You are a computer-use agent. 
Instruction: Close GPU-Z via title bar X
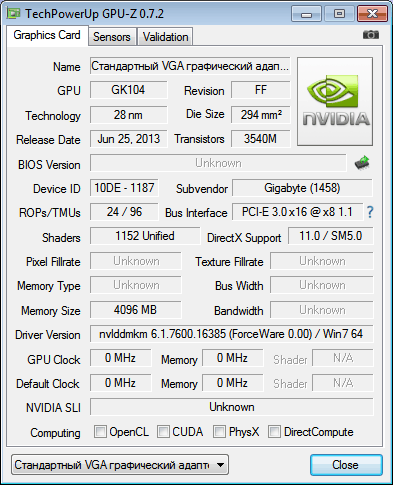coord(372,14)
